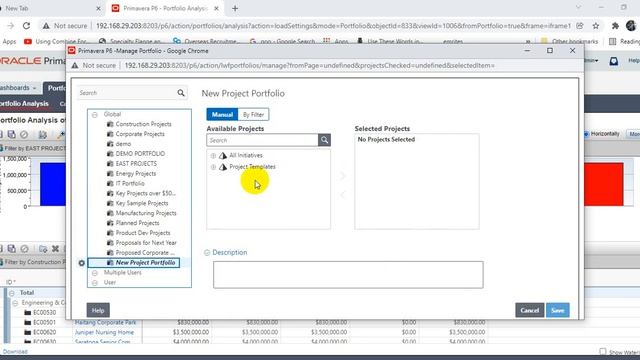Open the Portfolio Analysis sub-tab
The image size is (640, 360).
(x=24, y=104)
